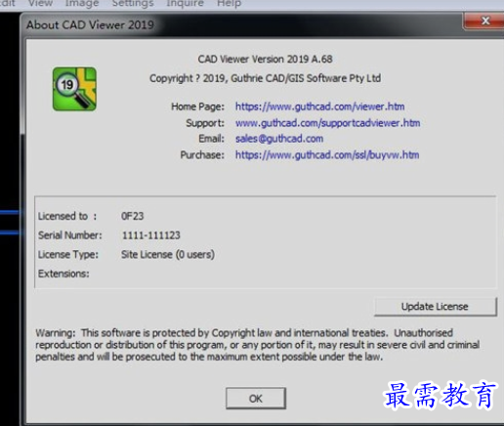Click the Site License (0 users) text
Image resolution: width=504 pixels, height=426 pixels.
point(168,254)
